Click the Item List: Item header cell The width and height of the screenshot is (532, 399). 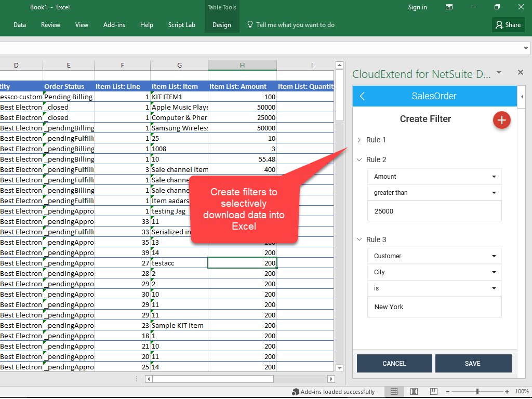click(x=179, y=86)
